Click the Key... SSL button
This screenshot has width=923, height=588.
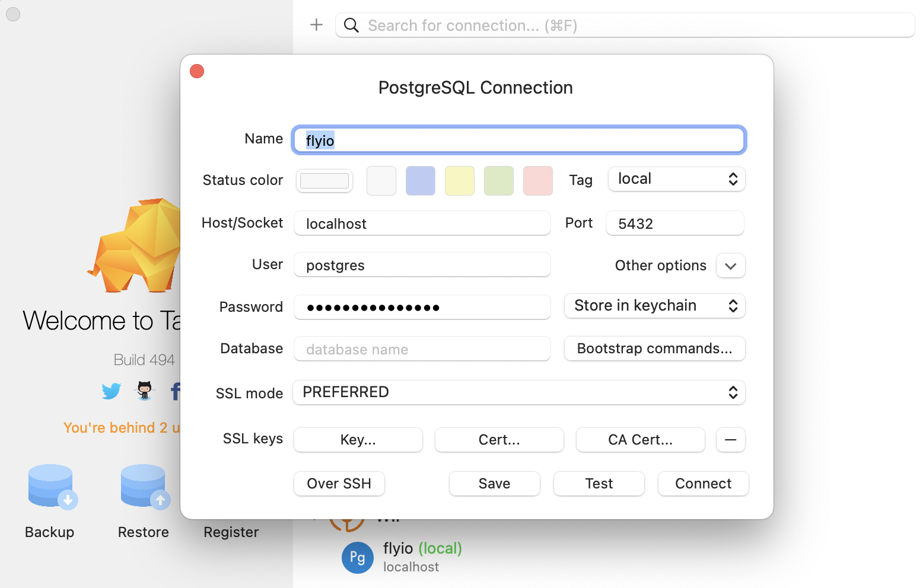(x=358, y=440)
